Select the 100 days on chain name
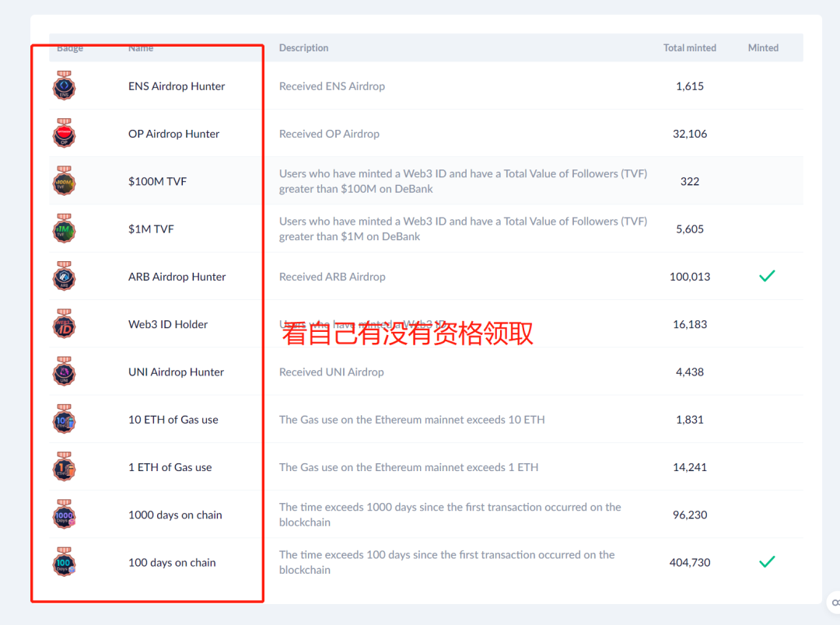 click(172, 563)
